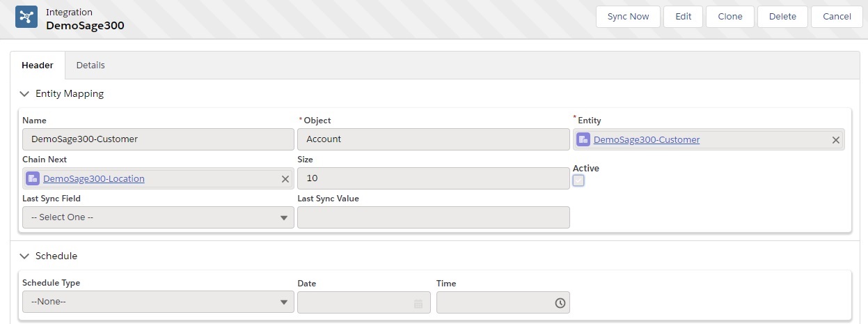Viewport: 868px width, 324px height.
Task: Click the Time input field
Action: pyautogui.click(x=503, y=302)
